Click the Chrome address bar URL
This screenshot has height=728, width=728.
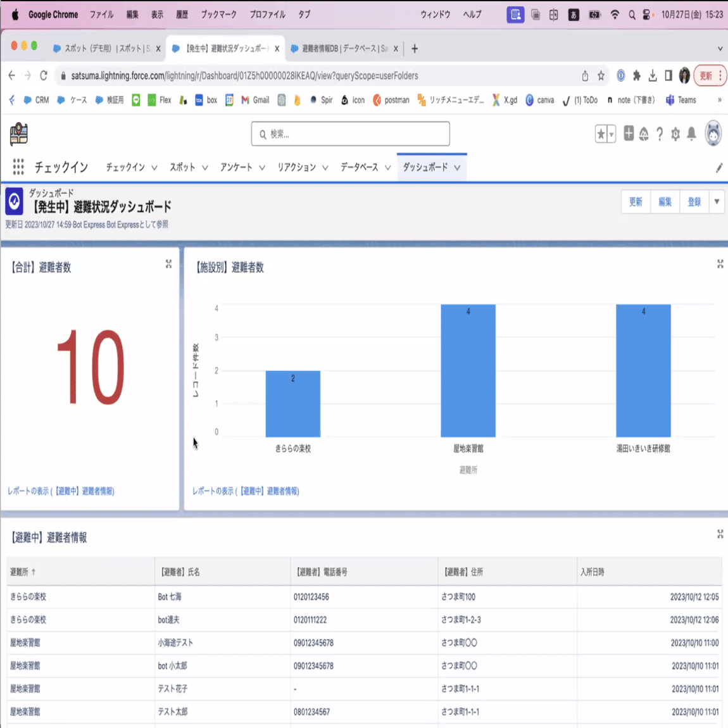click(244, 76)
